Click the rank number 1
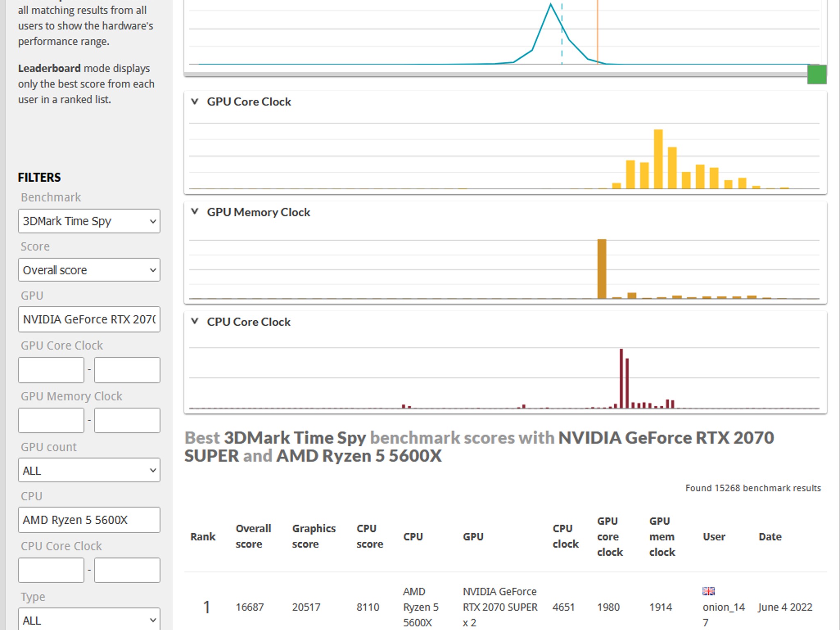This screenshot has width=840, height=630. (x=207, y=607)
